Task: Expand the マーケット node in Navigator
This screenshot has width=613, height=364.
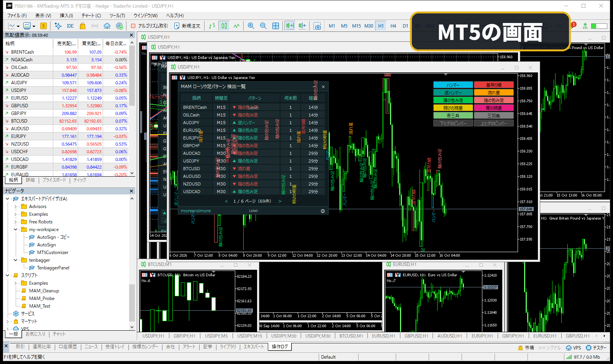Action: click(8, 321)
